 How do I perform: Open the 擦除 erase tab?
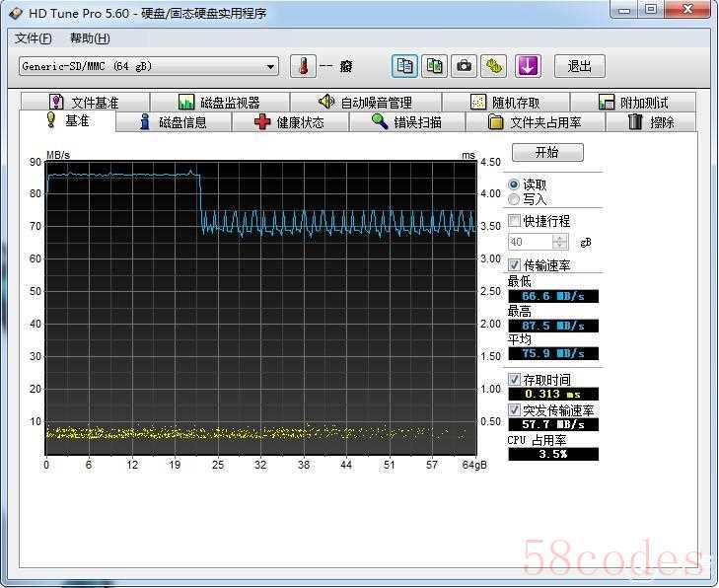(x=651, y=122)
